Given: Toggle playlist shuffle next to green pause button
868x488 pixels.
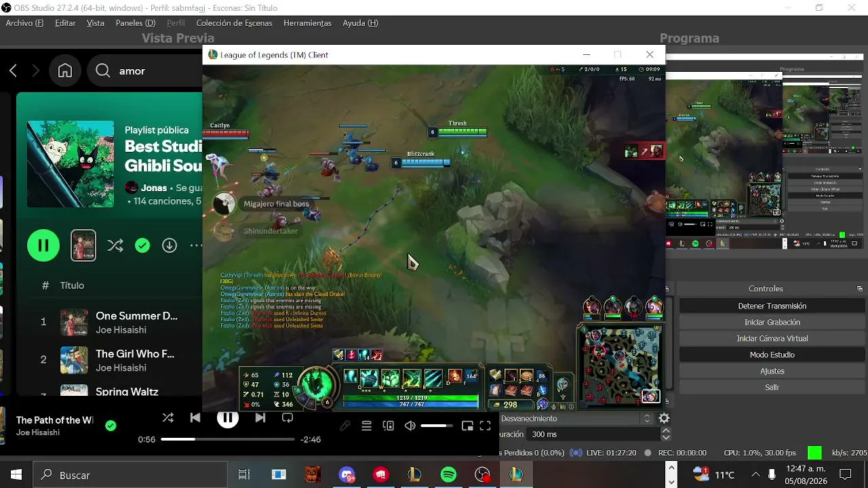Looking at the screenshot, I should 115,245.
